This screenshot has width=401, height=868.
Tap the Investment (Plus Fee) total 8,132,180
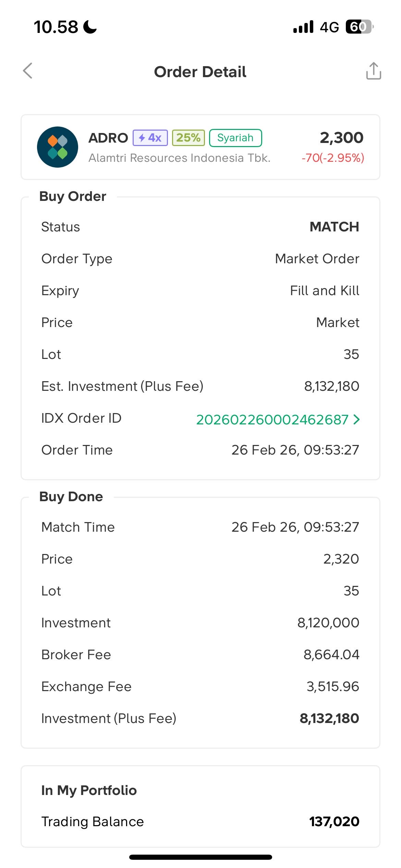point(329,718)
